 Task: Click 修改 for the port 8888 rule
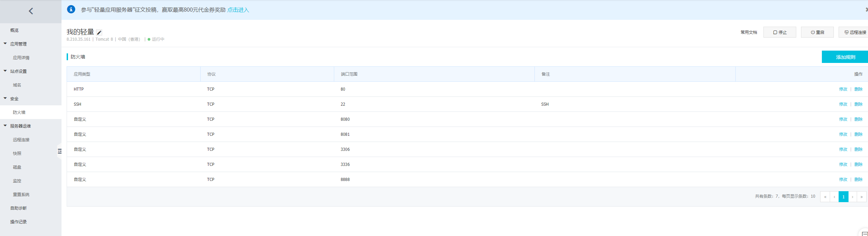(x=843, y=179)
